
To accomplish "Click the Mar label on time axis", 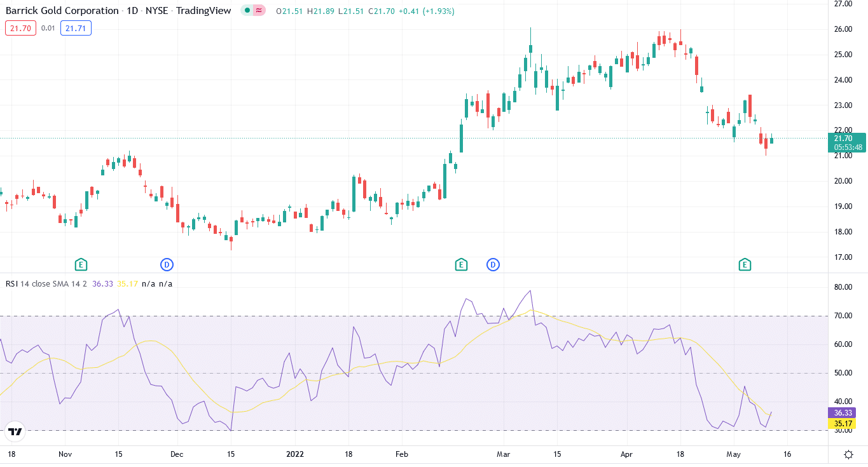I will [x=504, y=454].
